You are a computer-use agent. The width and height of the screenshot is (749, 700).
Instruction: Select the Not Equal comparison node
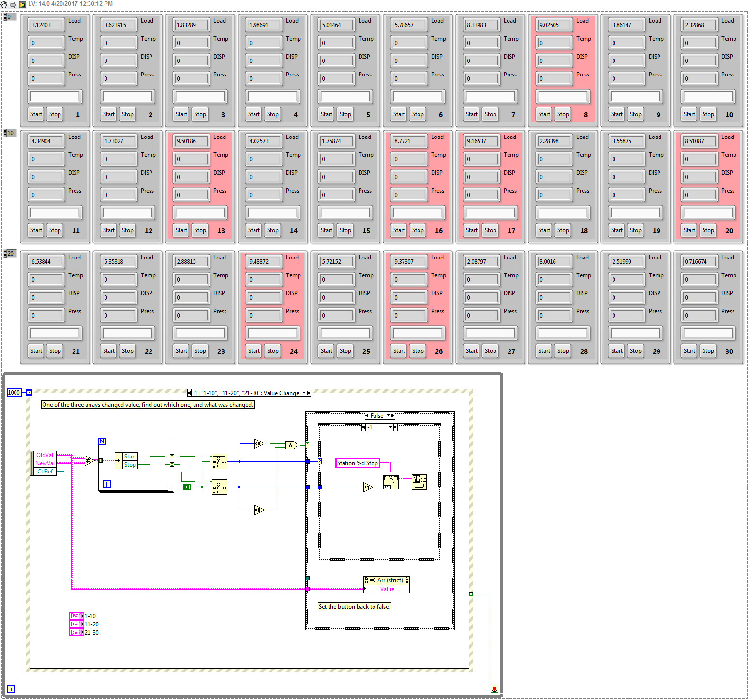click(90, 460)
